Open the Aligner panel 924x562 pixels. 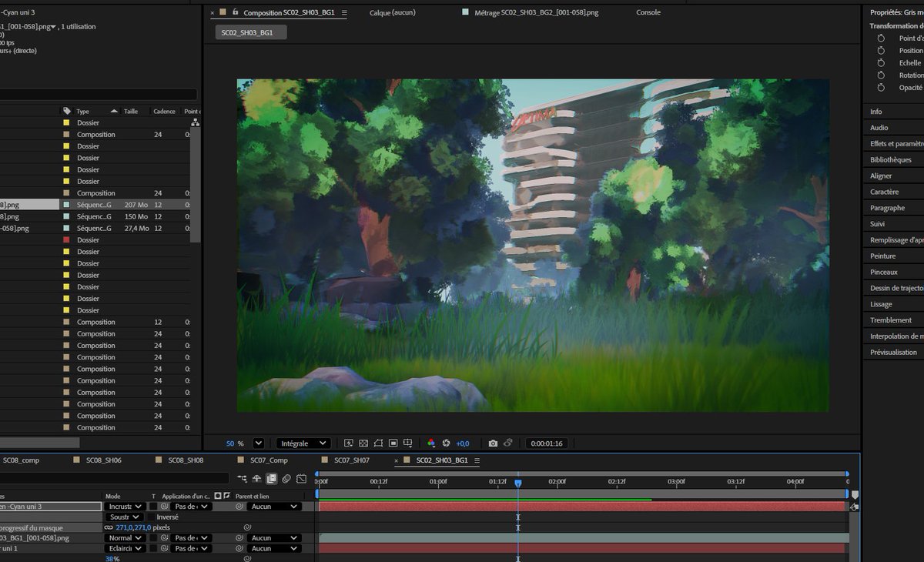click(x=881, y=176)
